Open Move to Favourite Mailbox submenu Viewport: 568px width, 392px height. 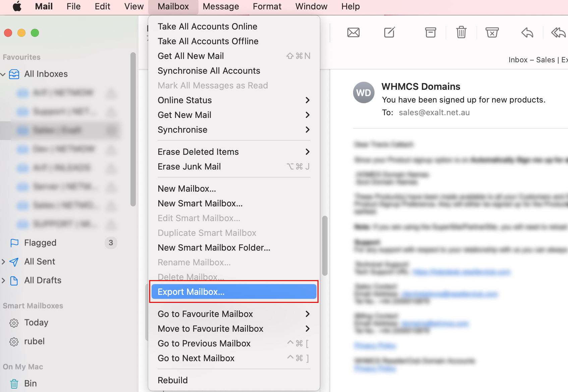234,329
